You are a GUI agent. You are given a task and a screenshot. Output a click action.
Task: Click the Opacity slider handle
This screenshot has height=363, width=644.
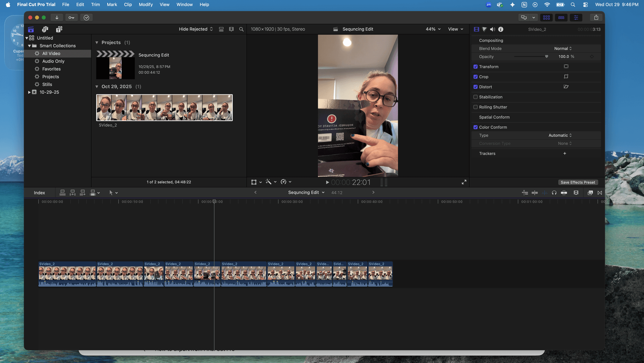coord(547,57)
